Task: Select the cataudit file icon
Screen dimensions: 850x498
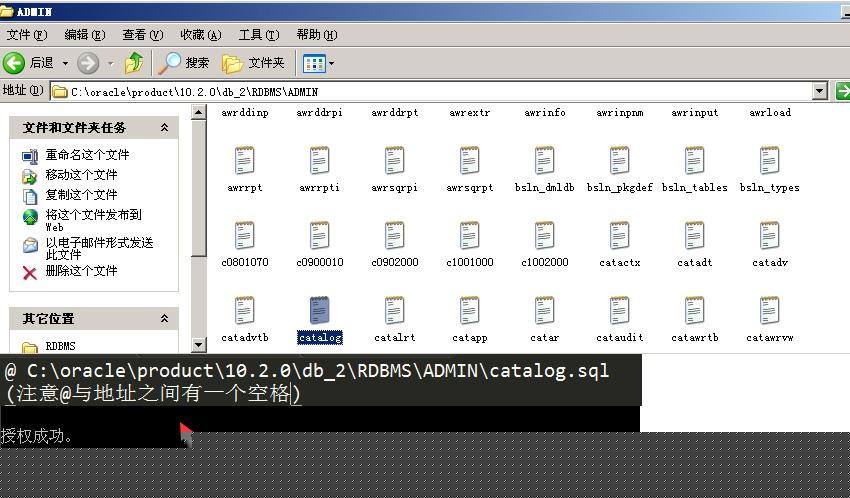Action: pos(620,311)
